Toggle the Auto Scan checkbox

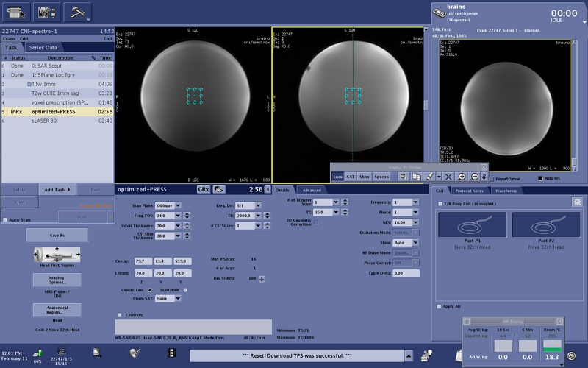click(x=5, y=219)
